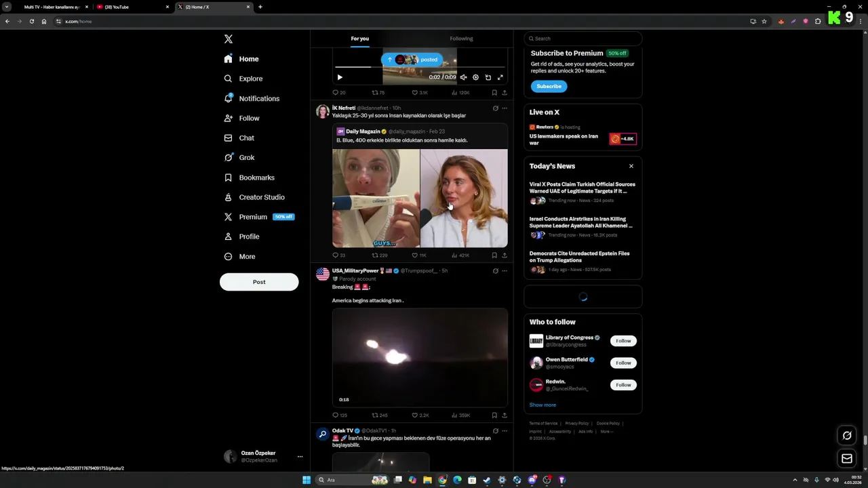Open Creator Studio from the sidebar
868x488 pixels.
click(254, 197)
